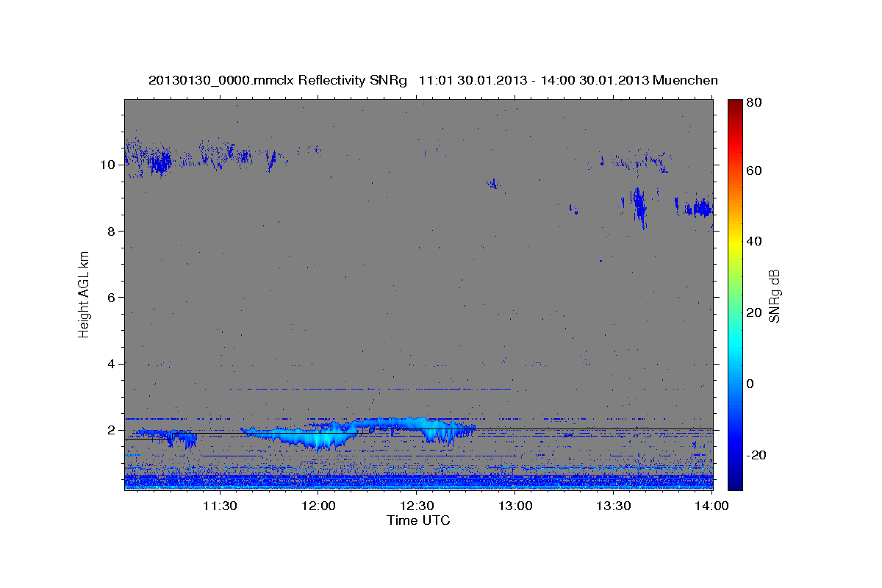The height and width of the screenshot is (588, 882).
Task: Click the height tick label 8
Action: coord(110,231)
